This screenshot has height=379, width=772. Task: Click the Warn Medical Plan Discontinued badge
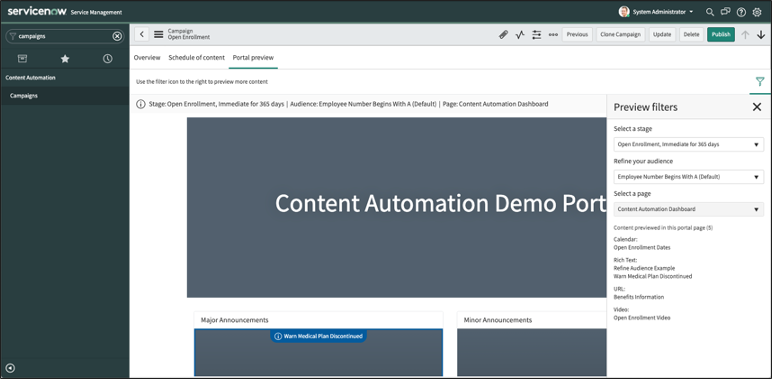coord(318,336)
